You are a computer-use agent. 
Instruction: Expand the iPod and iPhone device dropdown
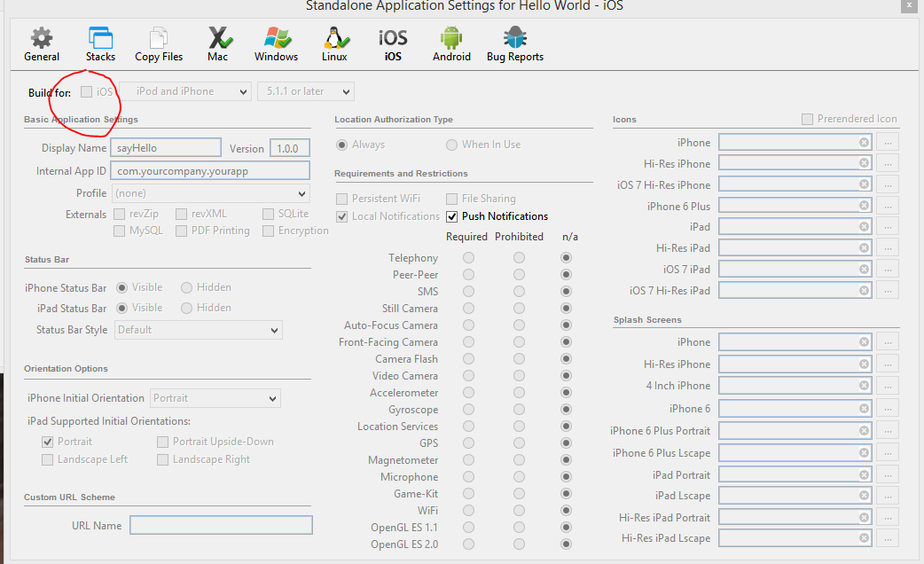(186, 91)
